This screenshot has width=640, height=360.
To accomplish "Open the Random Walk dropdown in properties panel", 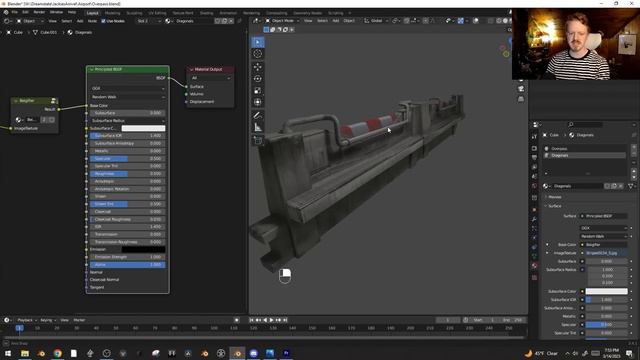I will tap(603, 236).
